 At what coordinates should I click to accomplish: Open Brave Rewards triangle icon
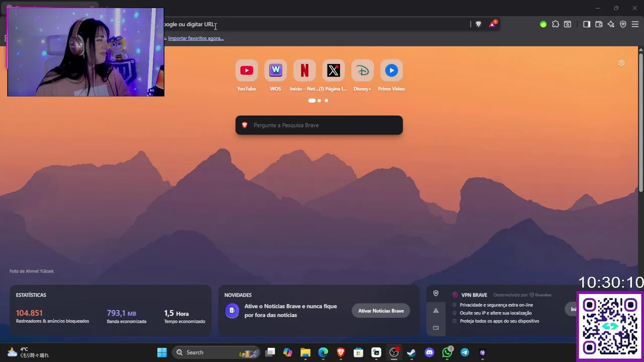pyautogui.click(x=493, y=24)
